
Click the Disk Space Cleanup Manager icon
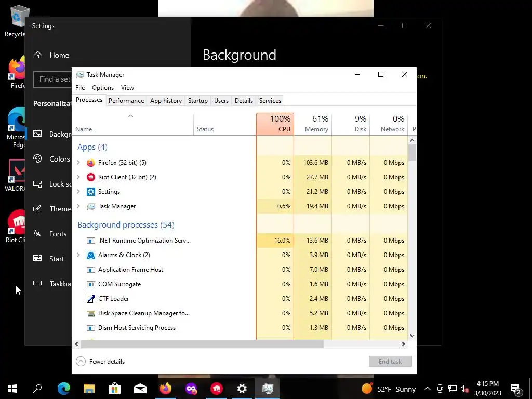coord(90,313)
